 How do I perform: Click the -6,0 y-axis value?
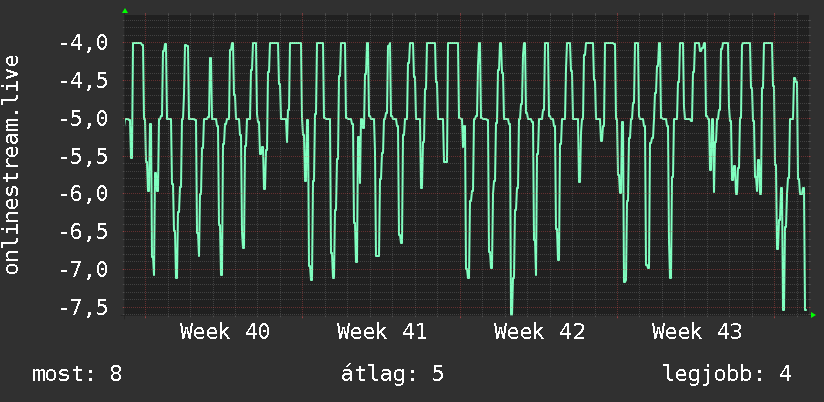84,193
